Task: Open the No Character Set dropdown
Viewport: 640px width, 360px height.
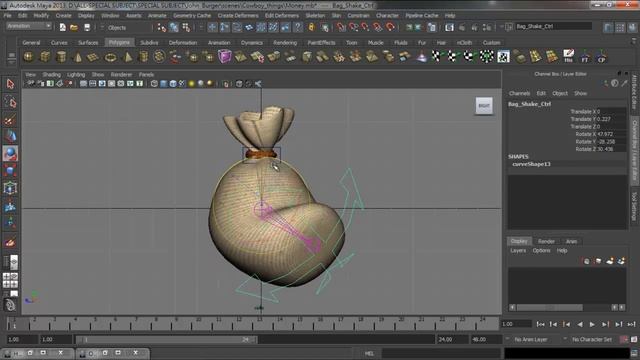Action: 591,340
